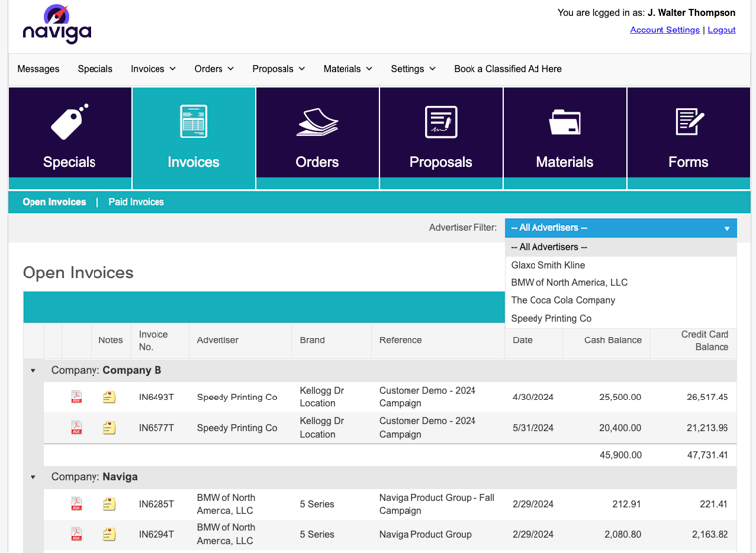Collapse the Company B group

pos(33,371)
